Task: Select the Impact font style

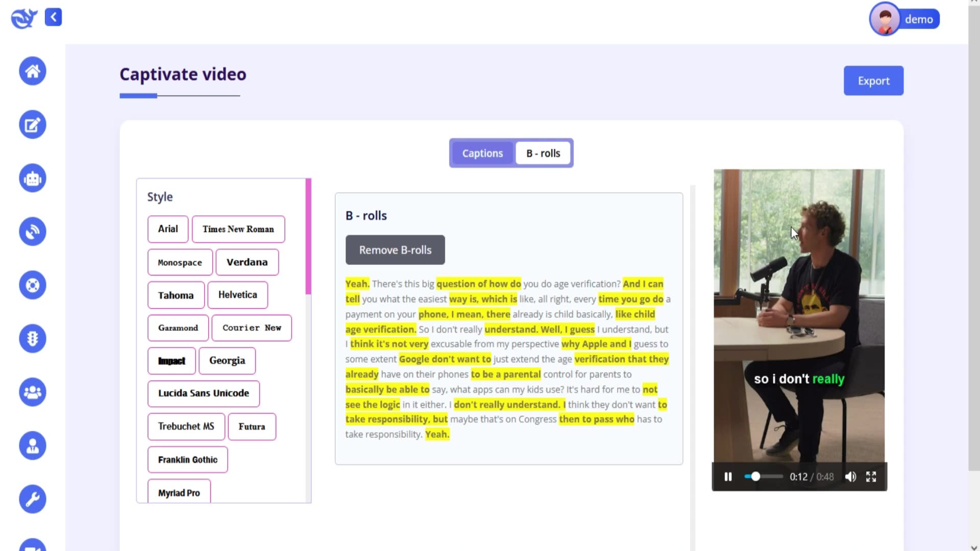Action: 171,361
